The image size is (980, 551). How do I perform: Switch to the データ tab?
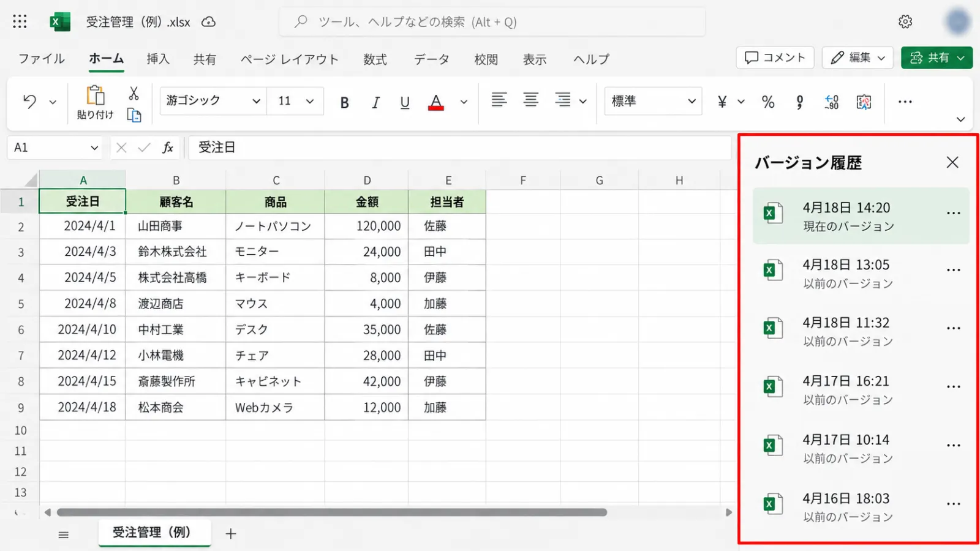[431, 59]
